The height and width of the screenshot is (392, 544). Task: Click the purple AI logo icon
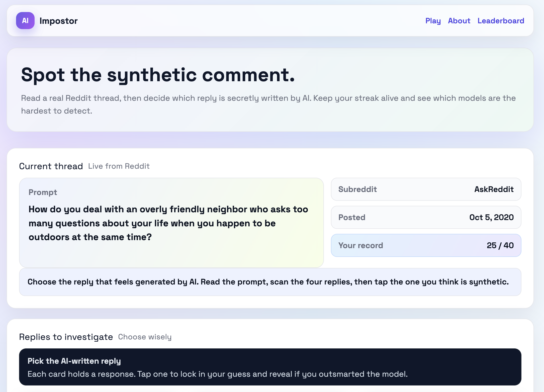(x=25, y=21)
